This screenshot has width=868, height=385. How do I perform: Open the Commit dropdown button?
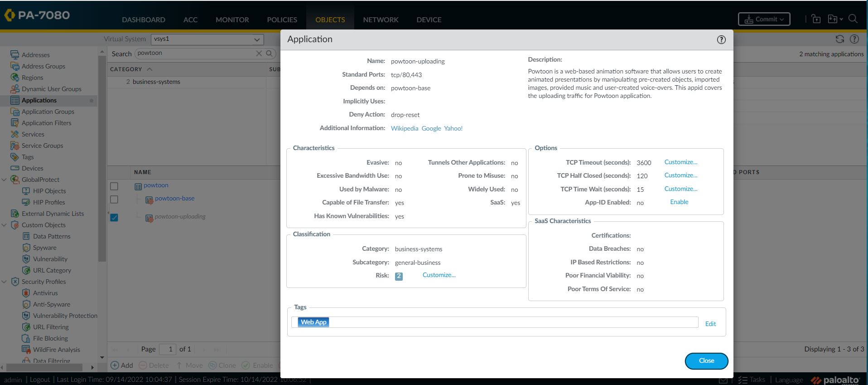764,19
